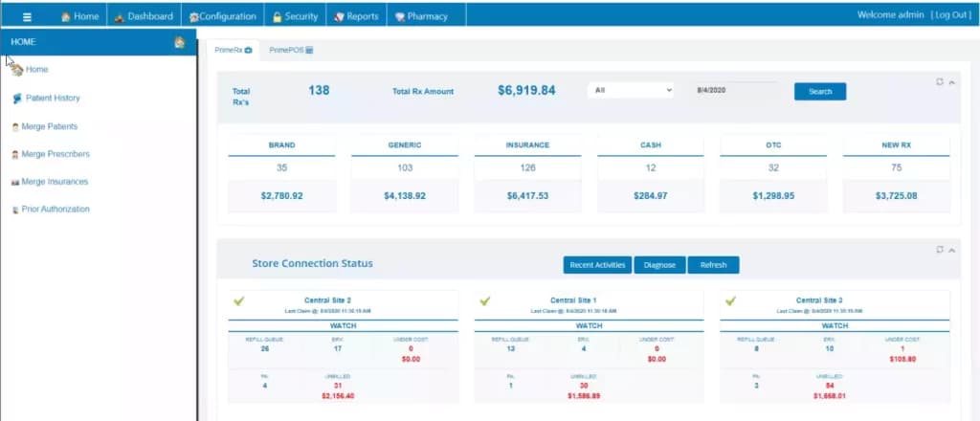Click the New Rx count 75

(x=896, y=168)
